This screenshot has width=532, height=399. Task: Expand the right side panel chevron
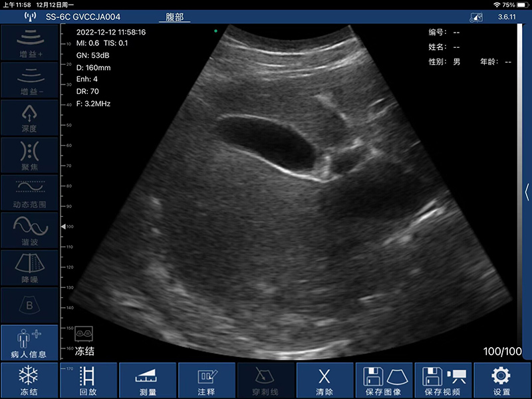click(527, 192)
